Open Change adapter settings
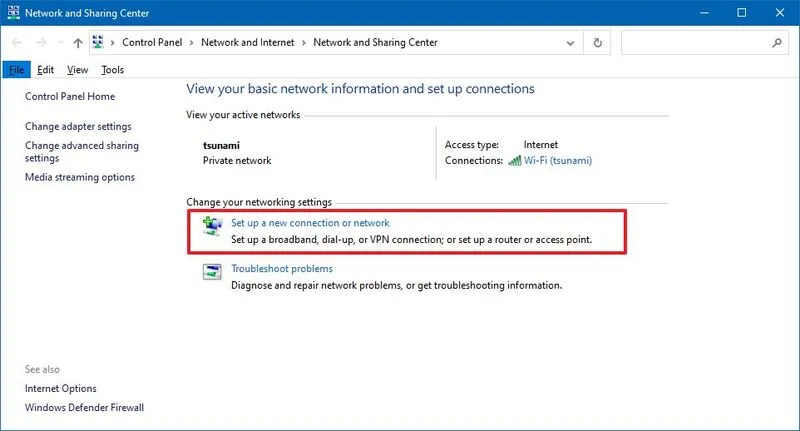Screen dimensions: 800x431 (78, 127)
